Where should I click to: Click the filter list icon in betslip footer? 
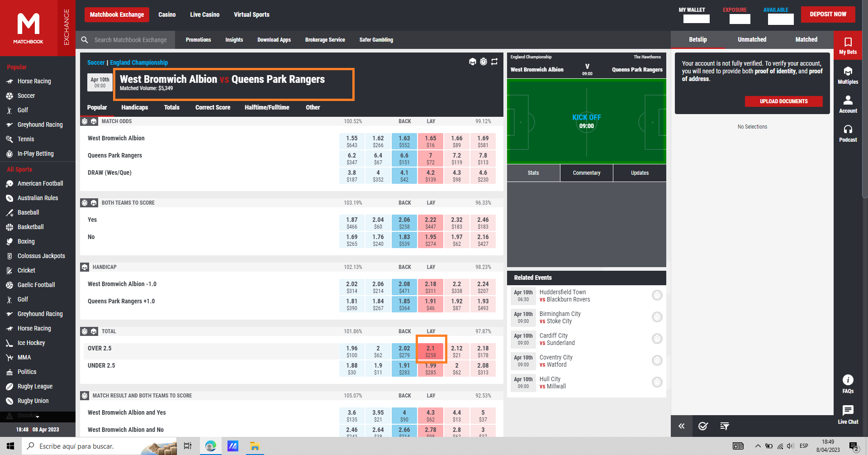pyautogui.click(x=725, y=426)
